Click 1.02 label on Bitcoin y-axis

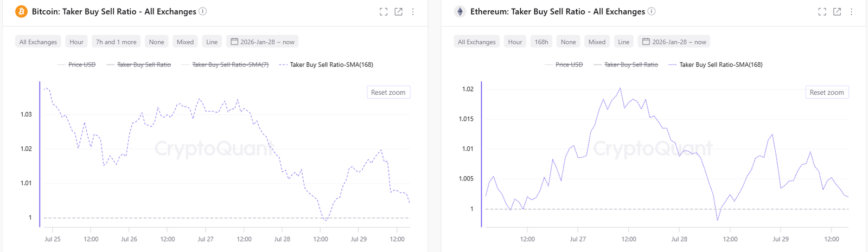point(26,148)
